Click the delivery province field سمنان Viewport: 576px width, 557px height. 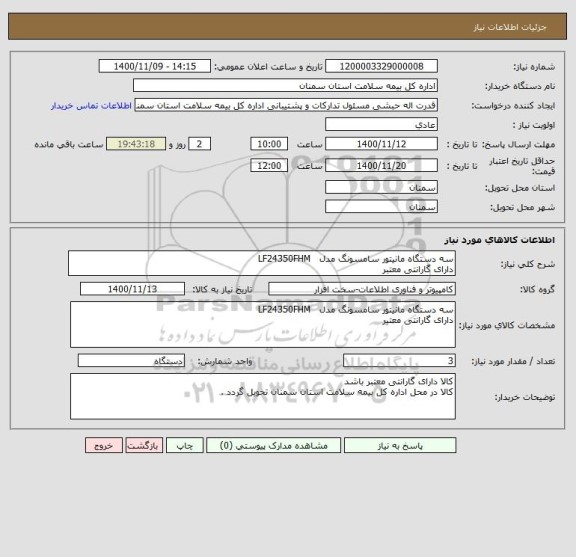381,187
